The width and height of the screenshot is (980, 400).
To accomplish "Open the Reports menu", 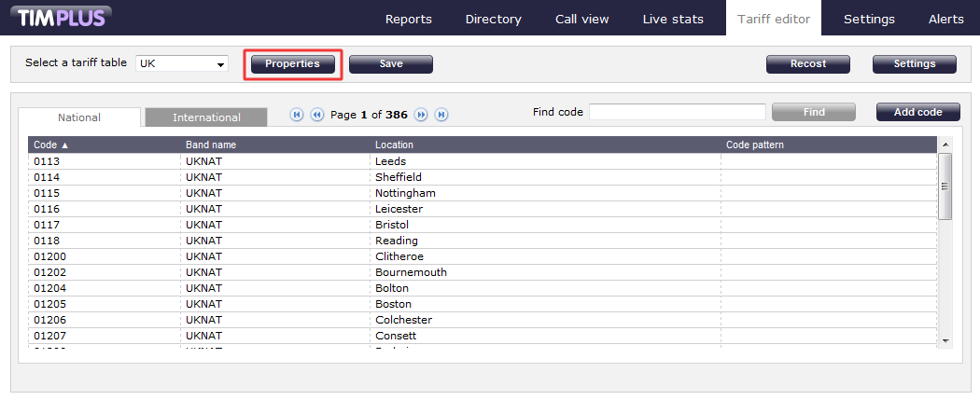I will click(x=408, y=19).
